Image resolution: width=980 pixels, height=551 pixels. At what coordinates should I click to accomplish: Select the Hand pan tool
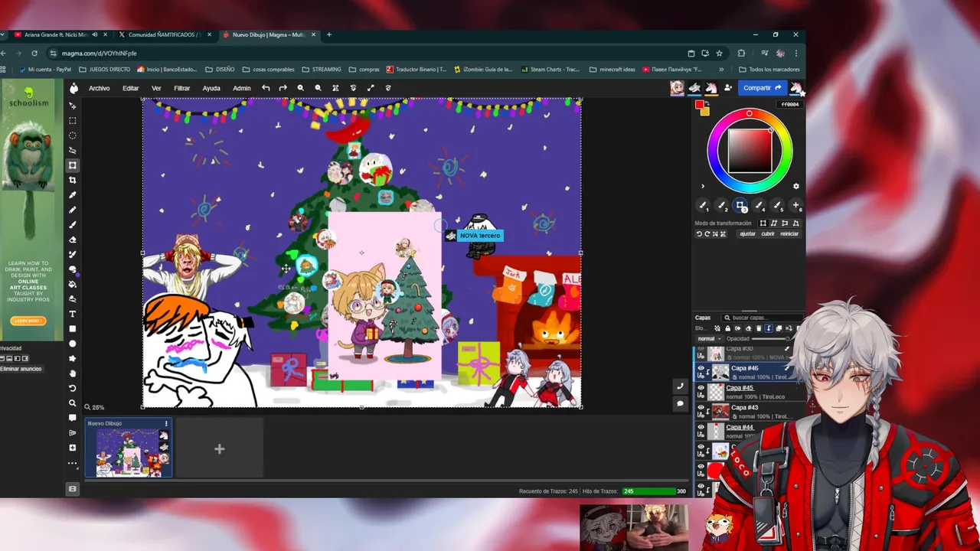[73, 373]
